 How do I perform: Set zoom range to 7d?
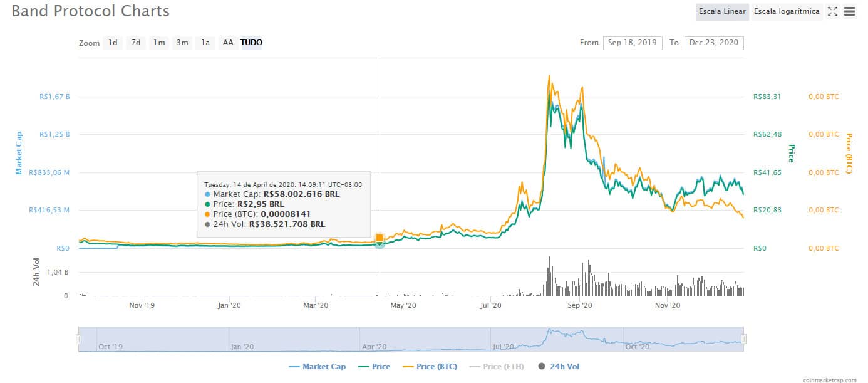coord(136,43)
